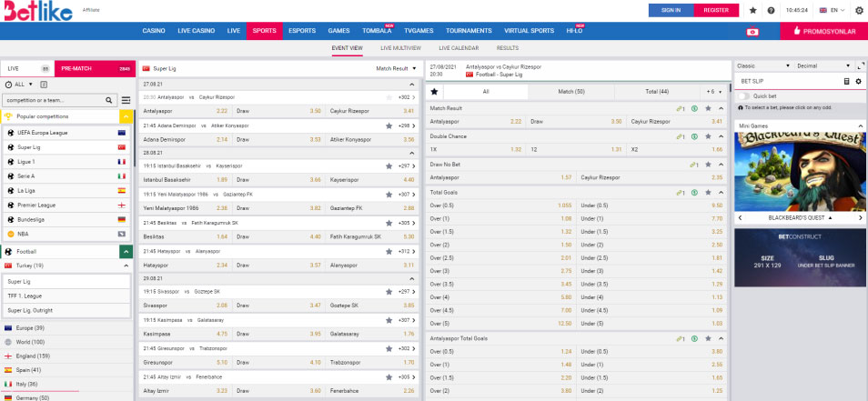The height and width of the screenshot is (401, 868).
Task: Favorite the Kasimpasa vs Galatasaray match
Action: pyautogui.click(x=389, y=320)
